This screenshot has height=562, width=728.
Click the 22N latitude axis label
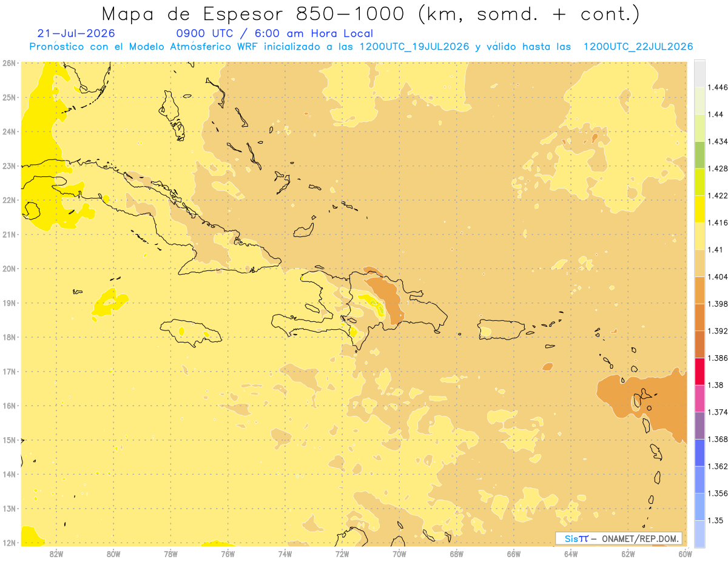click(x=8, y=200)
